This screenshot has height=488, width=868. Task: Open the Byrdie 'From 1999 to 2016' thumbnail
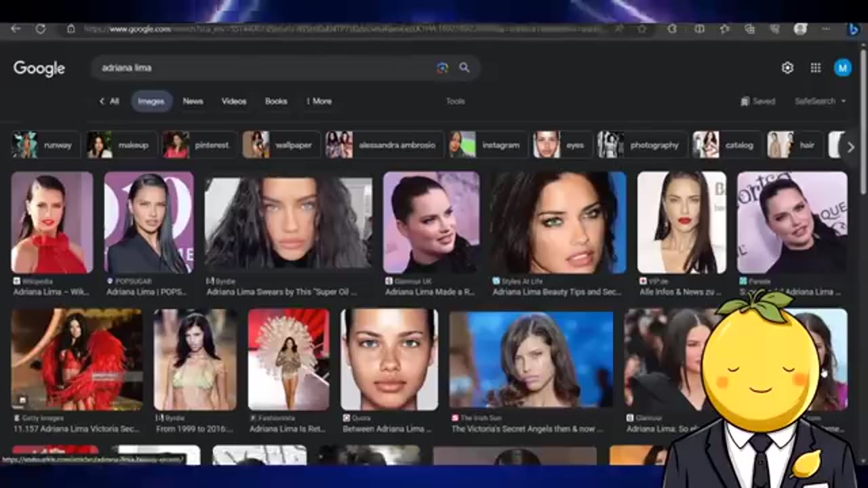coord(195,359)
